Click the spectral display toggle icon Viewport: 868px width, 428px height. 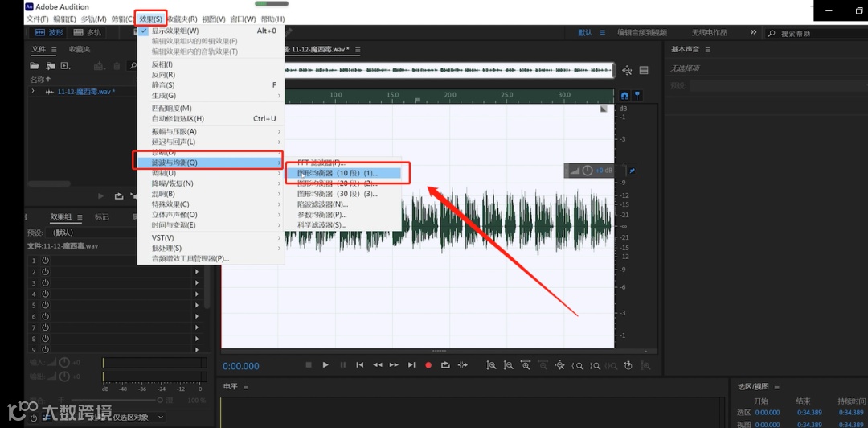tap(644, 71)
